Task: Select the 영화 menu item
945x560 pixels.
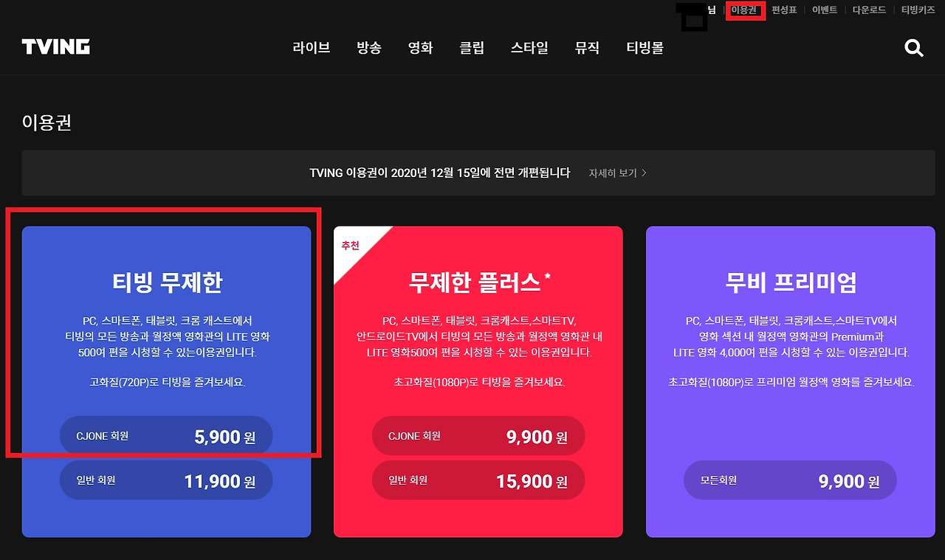Action: [421, 48]
